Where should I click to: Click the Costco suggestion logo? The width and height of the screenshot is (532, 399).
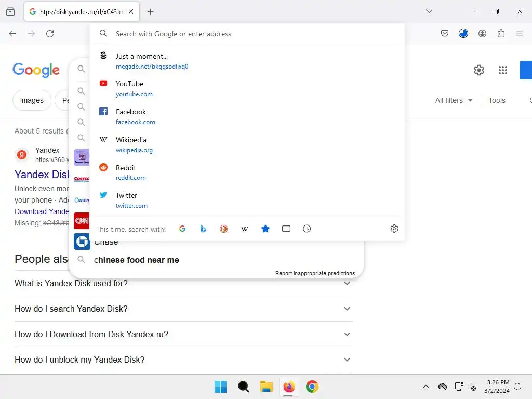pyautogui.click(x=82, y=179)
